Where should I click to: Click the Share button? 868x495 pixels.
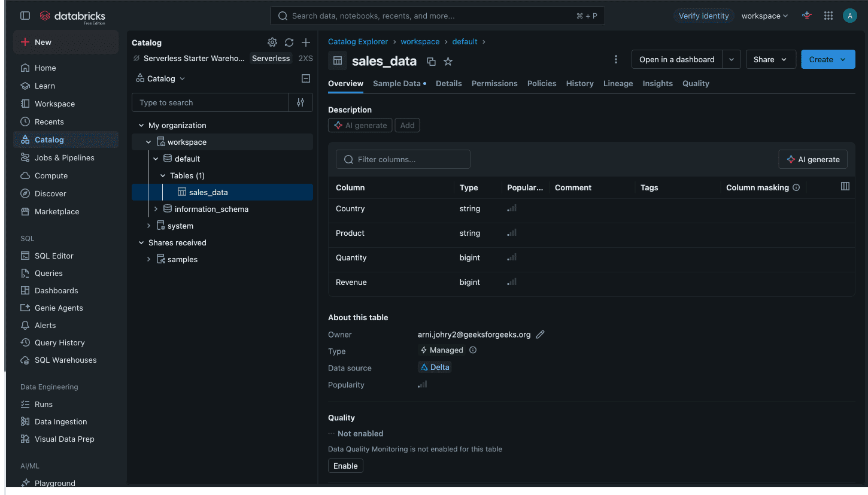(770, 59)
